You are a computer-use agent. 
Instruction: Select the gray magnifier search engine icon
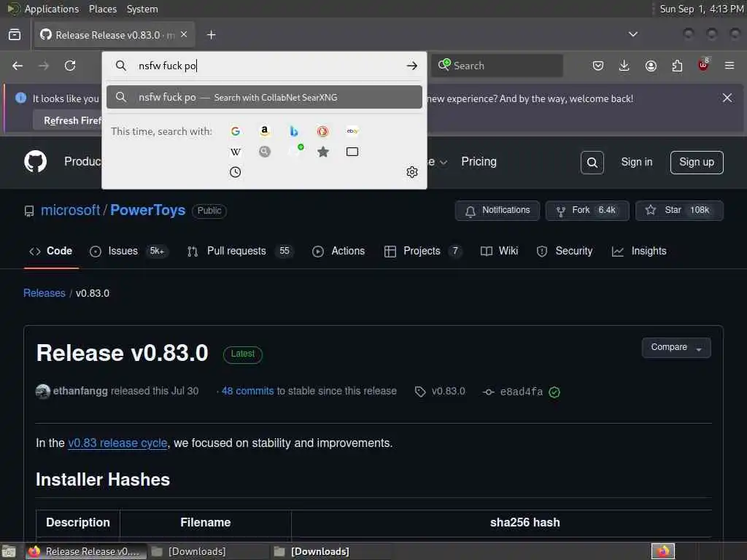[264, 152]
